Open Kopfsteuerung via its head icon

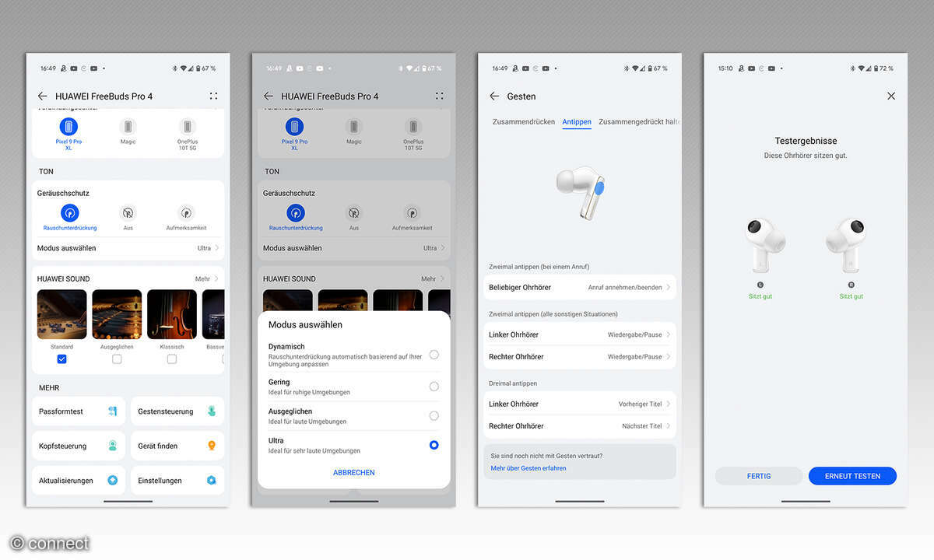(112, 446)
